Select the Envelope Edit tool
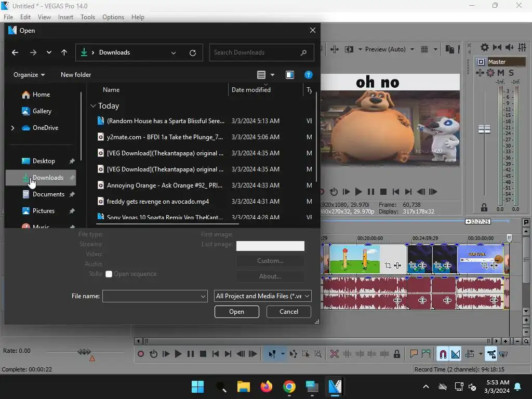The height and width of the screenshot is (399, 532). (293, 354)
